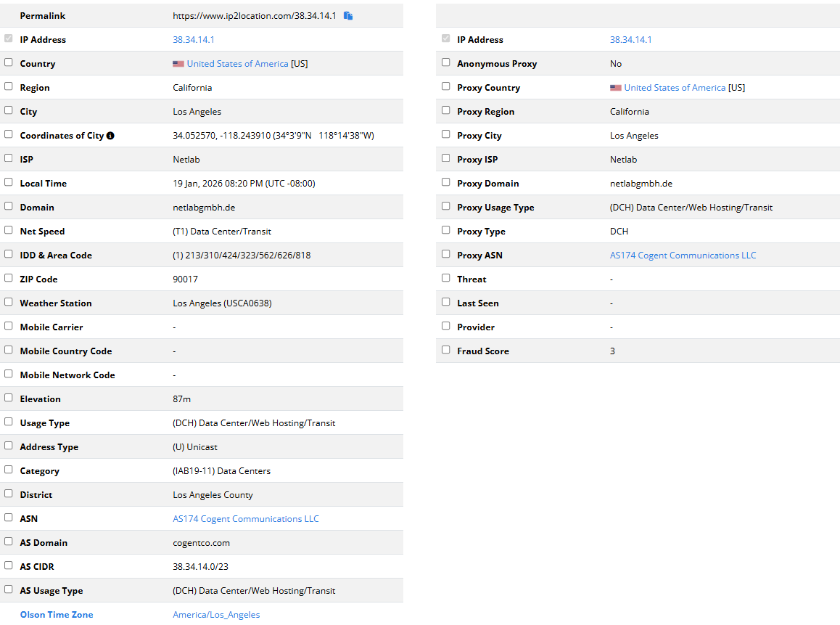Open United States of America link in Country row
This screenshot has height=625, width=840.
point(237,64)
